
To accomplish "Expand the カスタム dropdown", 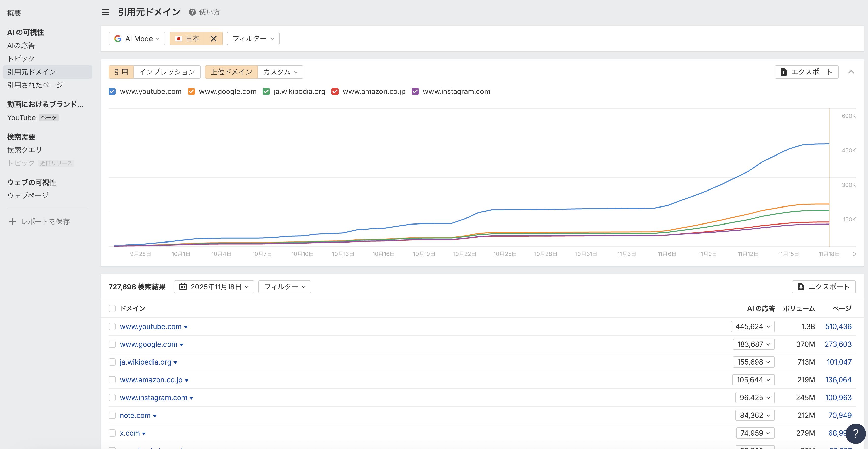I will (x=280, y=72).
